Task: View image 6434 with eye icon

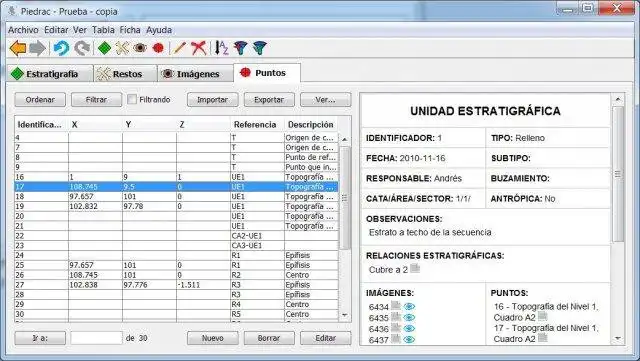Action: click(409, 306)
